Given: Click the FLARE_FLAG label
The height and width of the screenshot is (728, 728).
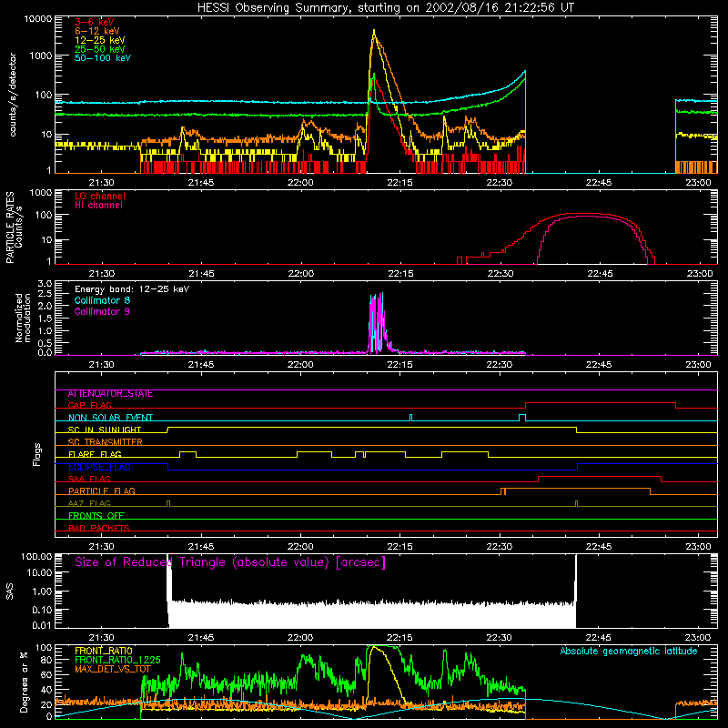Looking at the screenshot, I should [95, 454].
